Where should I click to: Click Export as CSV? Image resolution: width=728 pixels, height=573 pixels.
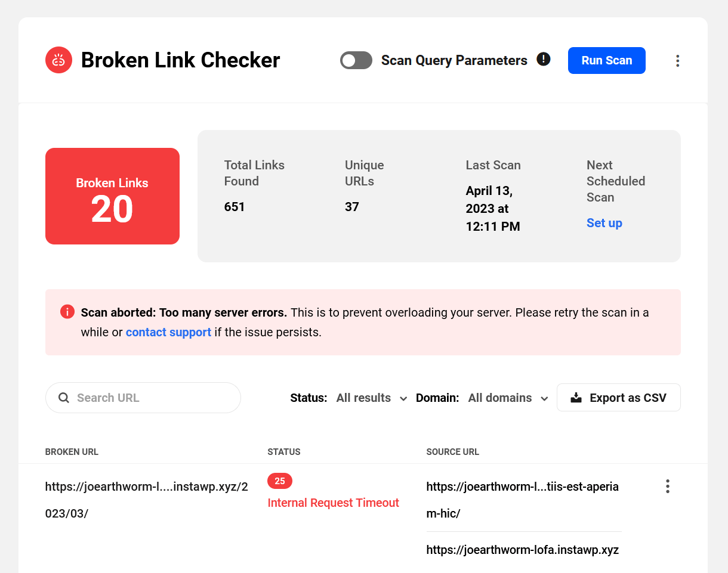pyautogui.click(x=619, y=397)
